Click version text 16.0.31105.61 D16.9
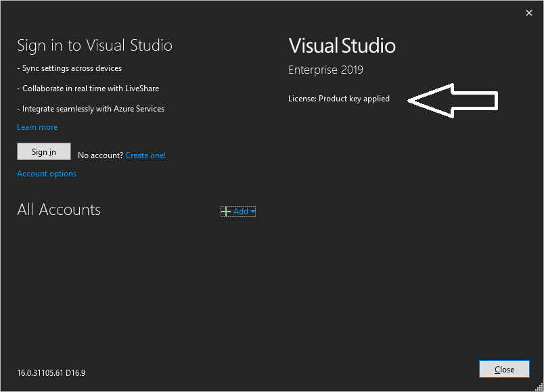The image size is (544, 392). 51,373
